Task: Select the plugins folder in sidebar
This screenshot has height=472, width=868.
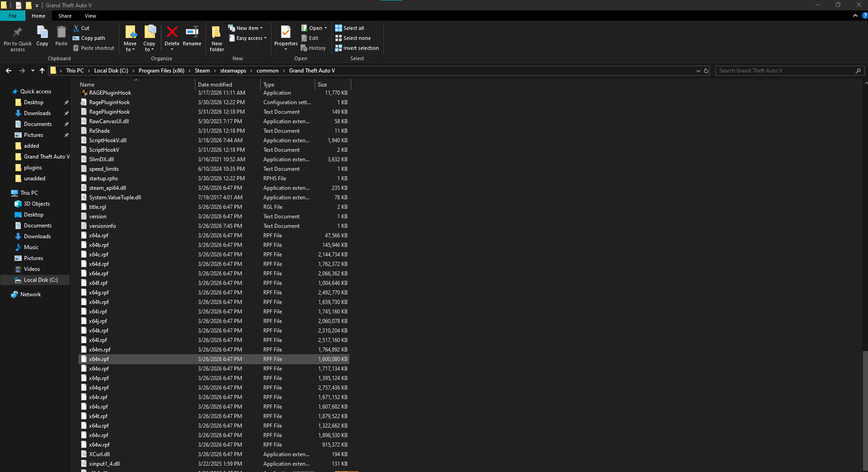Action: point(33,168)
